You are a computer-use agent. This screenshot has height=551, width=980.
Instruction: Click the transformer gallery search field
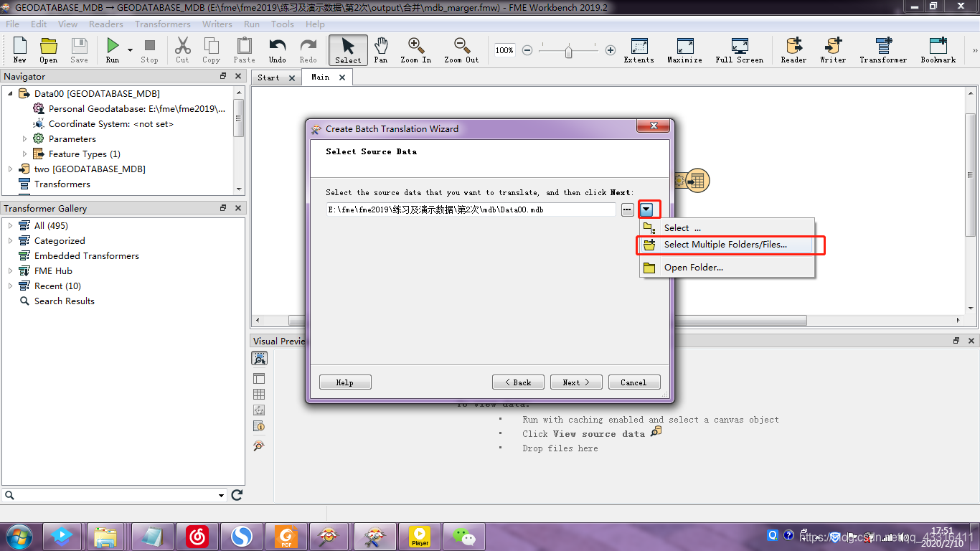[114, 495]
